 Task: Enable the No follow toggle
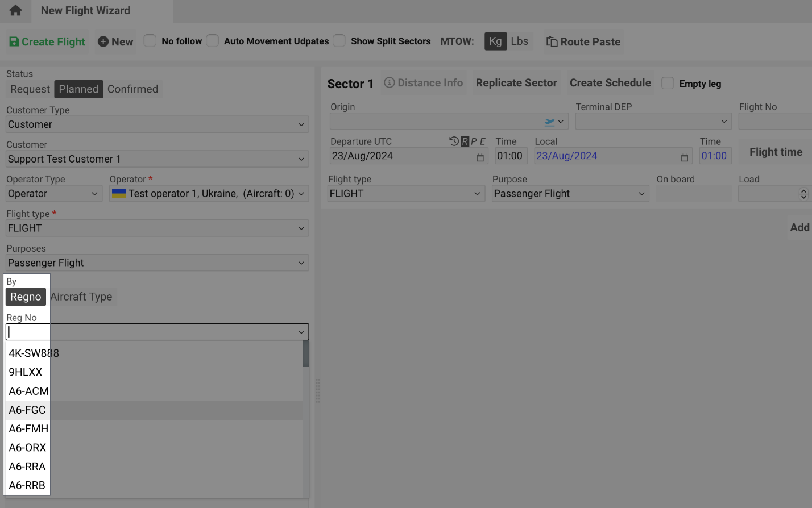pos(150,41)
